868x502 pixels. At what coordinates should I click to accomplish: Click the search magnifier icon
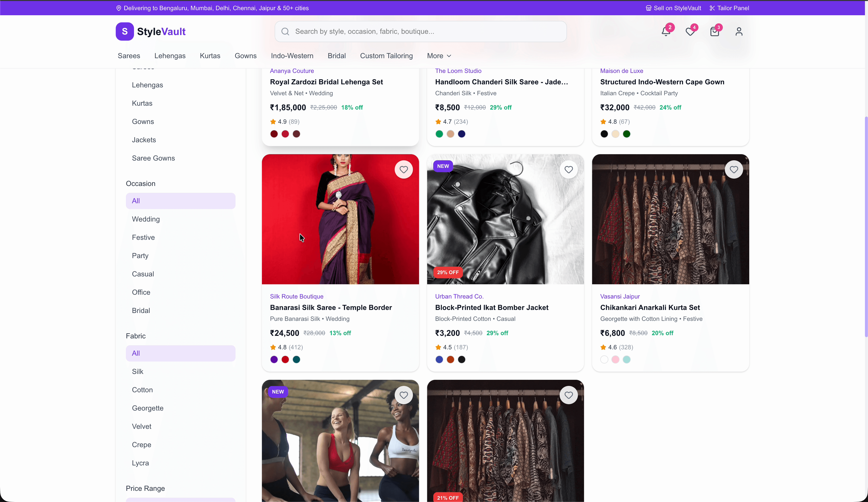point(285,32)
